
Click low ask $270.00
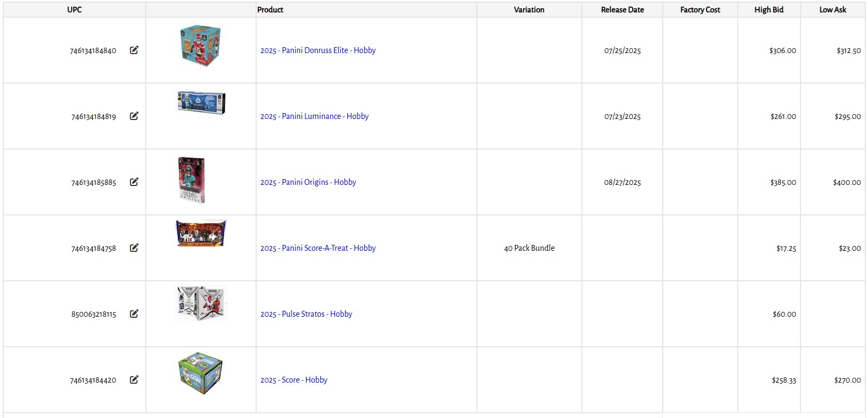[x=848, y=380]
